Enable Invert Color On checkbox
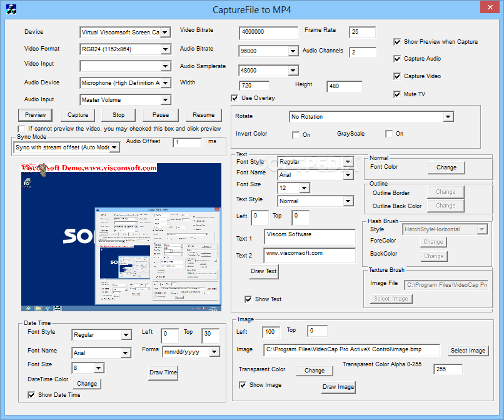Screen dimensions: 504x420 [x=296, y=135]
